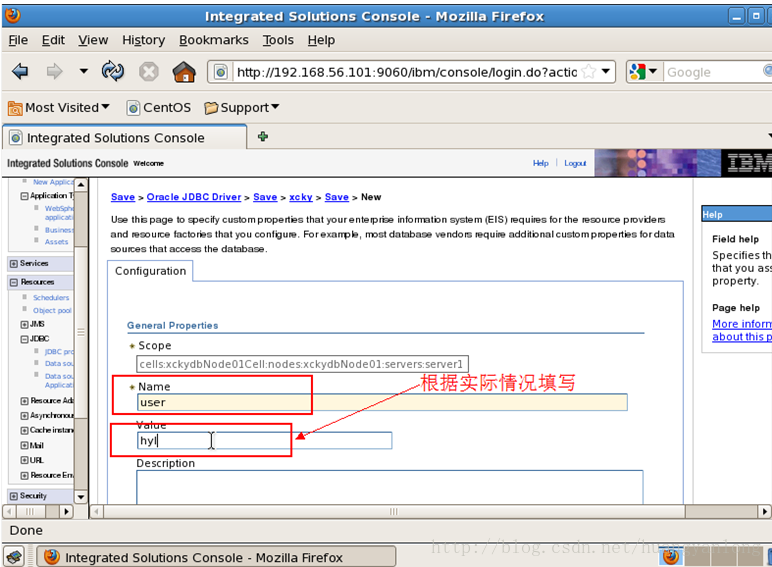Click navigation pane scroll down arrow
772x567 pixels.
(x=81, y=497)
